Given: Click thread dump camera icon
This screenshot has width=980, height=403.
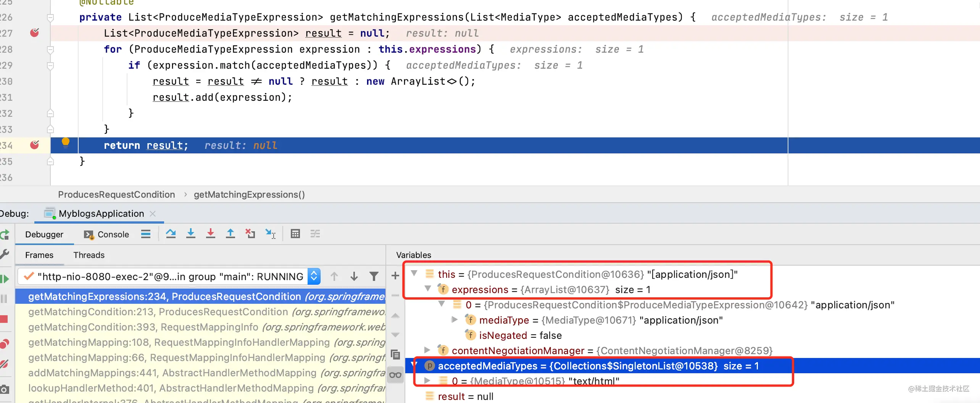Looking at the screenshot, I should coord(5,389).
